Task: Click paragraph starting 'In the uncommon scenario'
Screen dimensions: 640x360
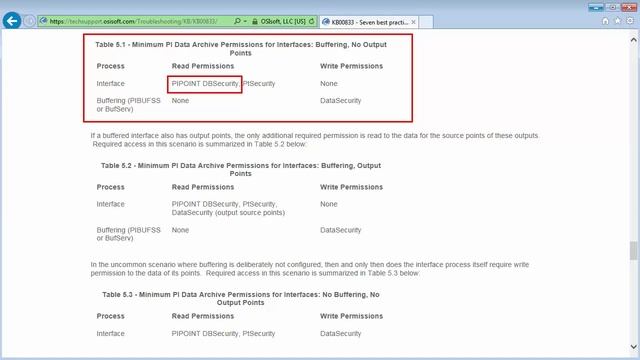Action: pos(310,269)
